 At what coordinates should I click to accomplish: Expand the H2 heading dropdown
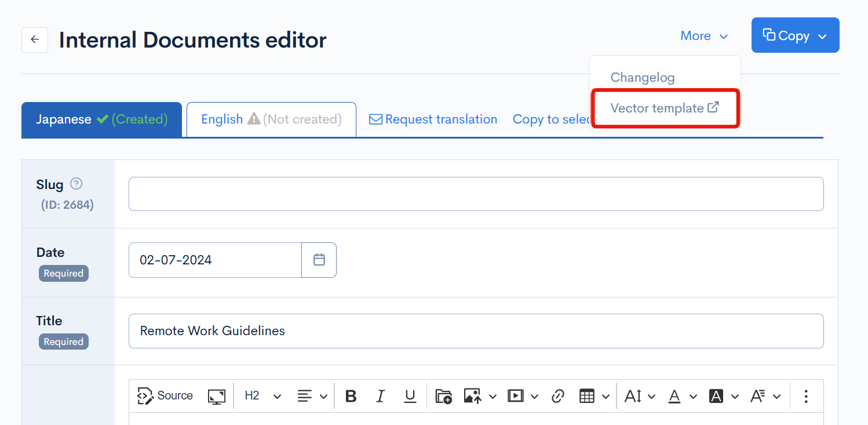click(x=262, y=396)
